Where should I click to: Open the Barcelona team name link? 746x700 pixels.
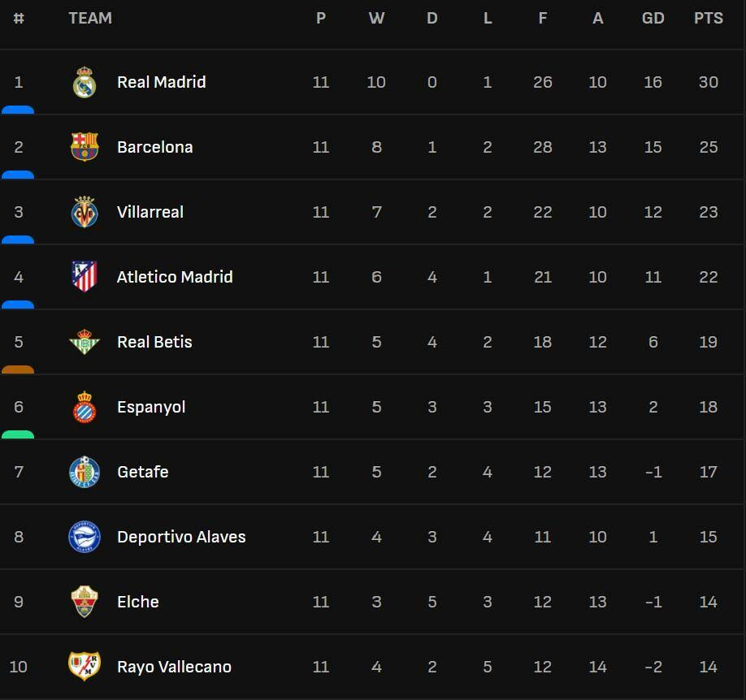point(154,147)
